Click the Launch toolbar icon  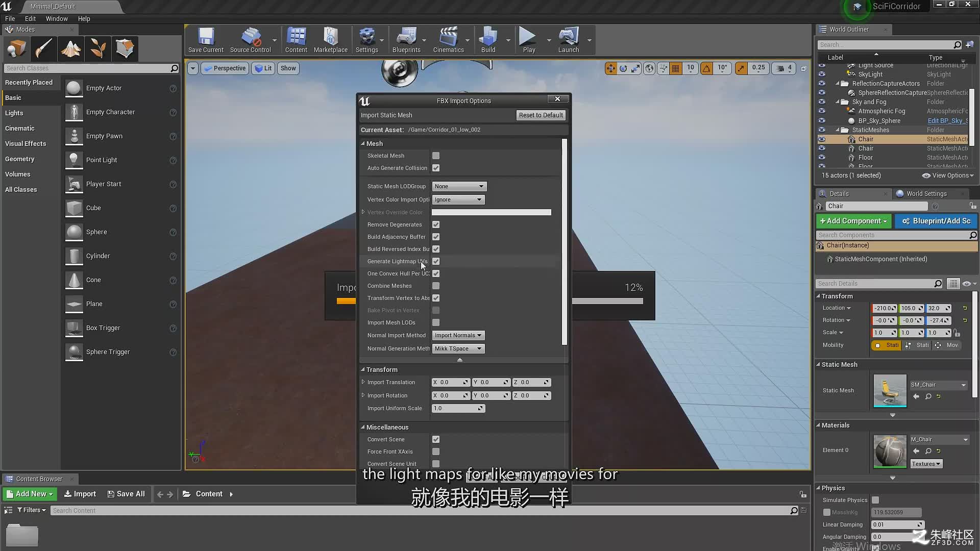[568, 40]
